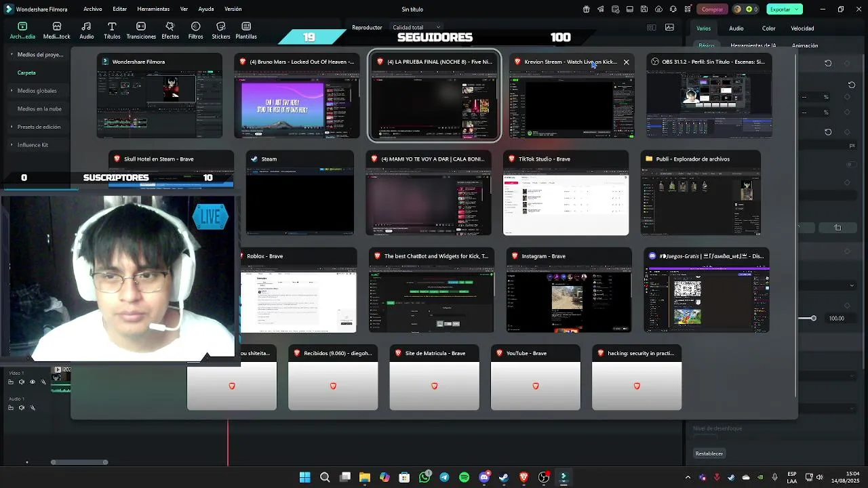Open the Windows Start menu
This screenshot has height=488, width=868.
pos(305,477)
